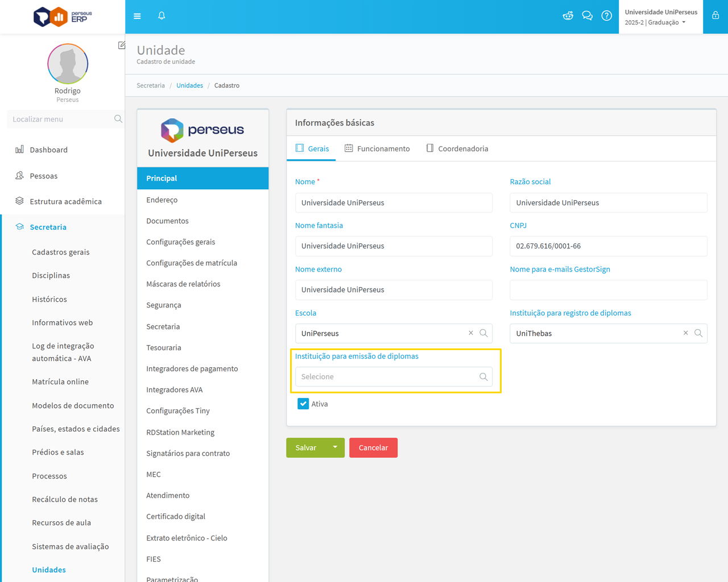The width and height of the screenshot is (728, 582).
Task: Clear the Escola field with X
Action: [471, 333]
